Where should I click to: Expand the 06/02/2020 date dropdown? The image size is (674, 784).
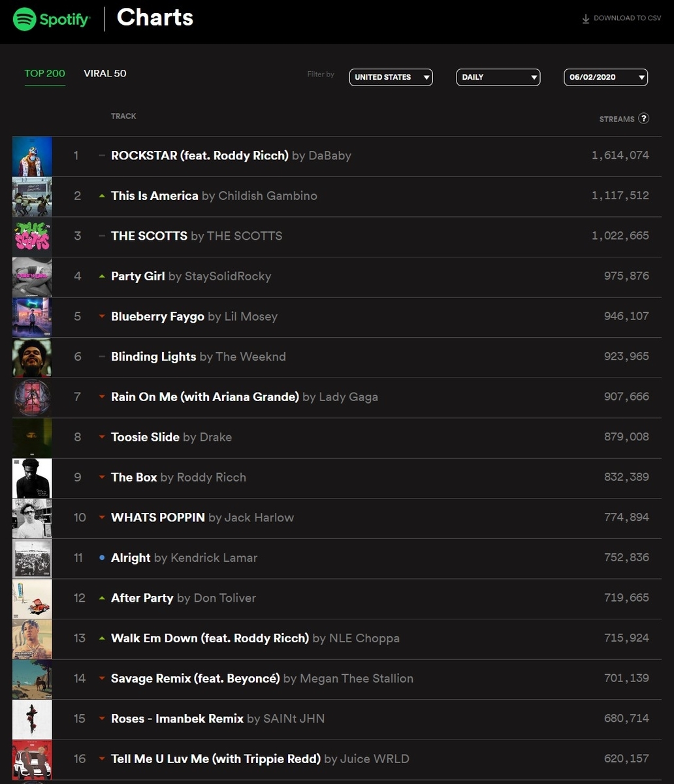pyautogui.click(x=605, y=77)
